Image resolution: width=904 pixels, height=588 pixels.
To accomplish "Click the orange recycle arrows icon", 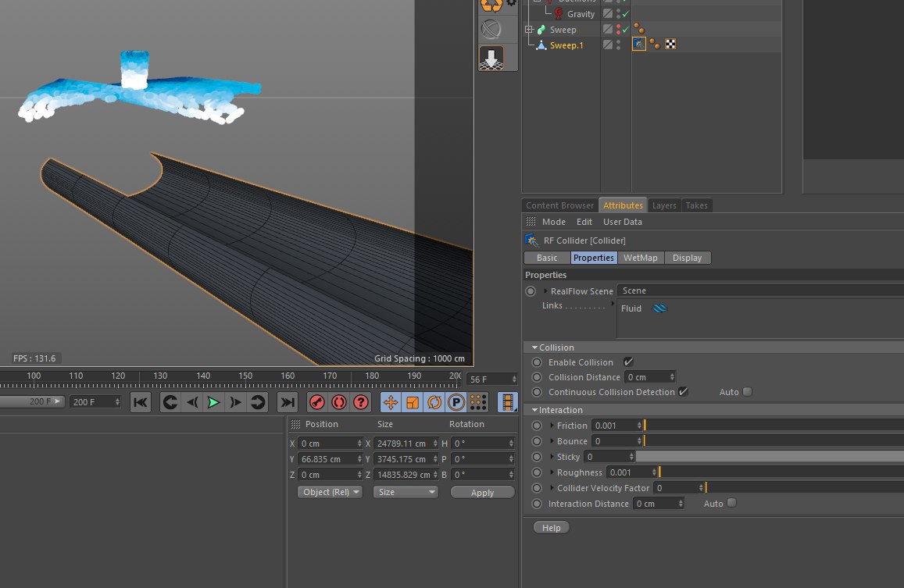I will tap(491, 5).
